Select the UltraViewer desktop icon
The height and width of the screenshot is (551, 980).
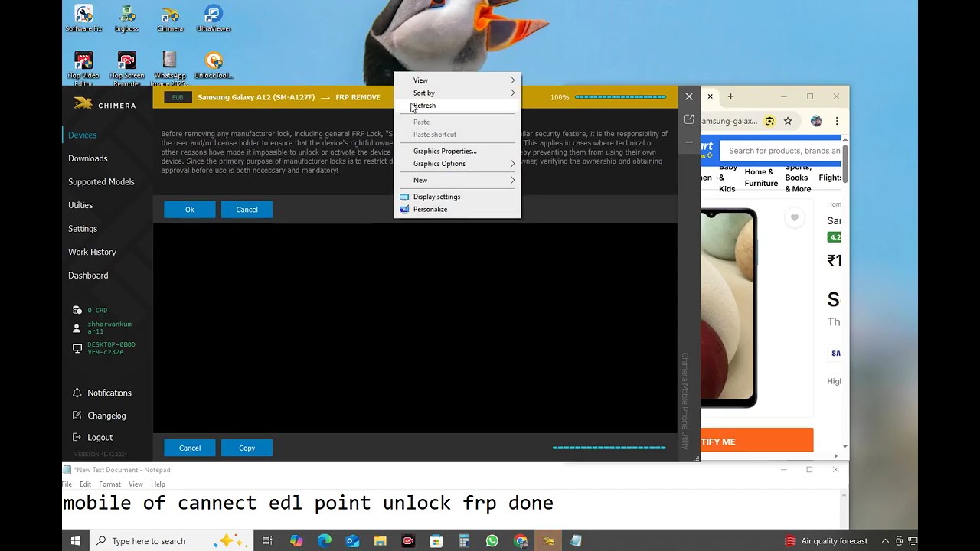click(214, 18)
